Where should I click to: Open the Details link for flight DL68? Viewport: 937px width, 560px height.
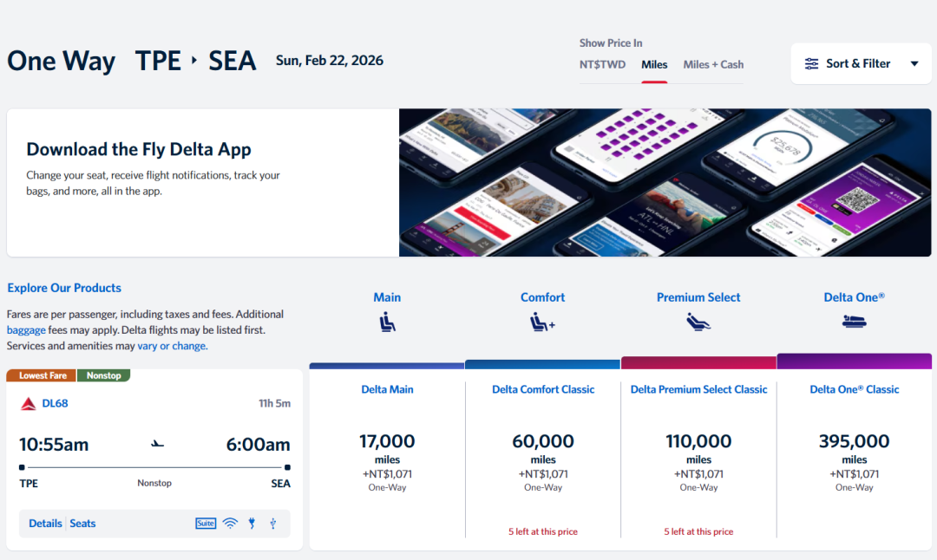45,524
